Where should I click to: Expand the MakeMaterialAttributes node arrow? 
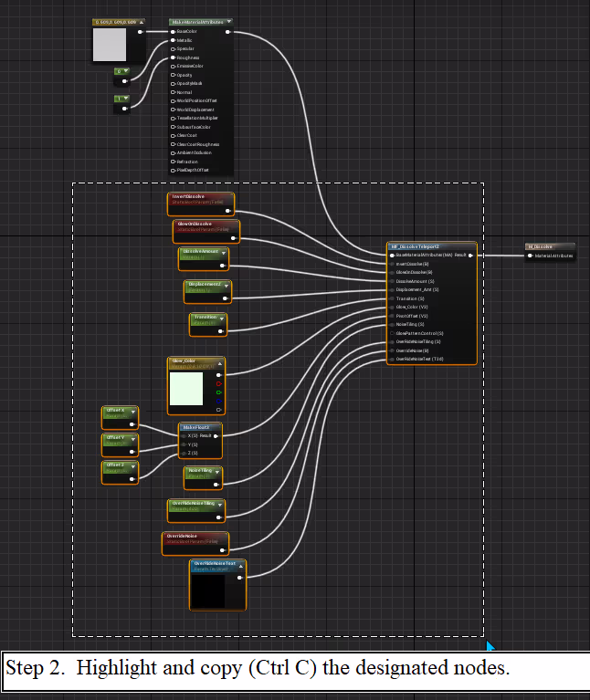pyautogui.click(x=228, y=21)
